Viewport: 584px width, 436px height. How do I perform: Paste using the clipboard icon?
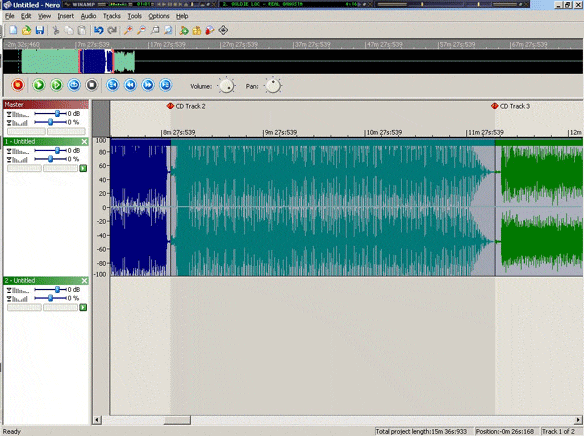pyautogui.click(x=82, y=30)
